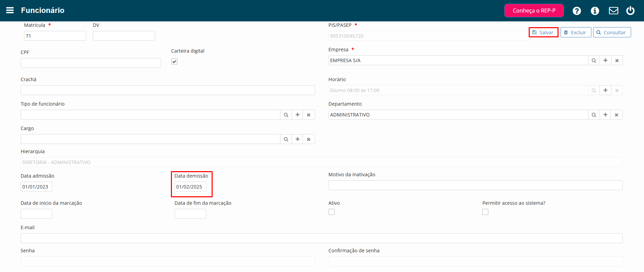This screenshot has width=644, height=272.
Task: Search Tipo de funcionário with magnifier
Action: tap(286, 115)
